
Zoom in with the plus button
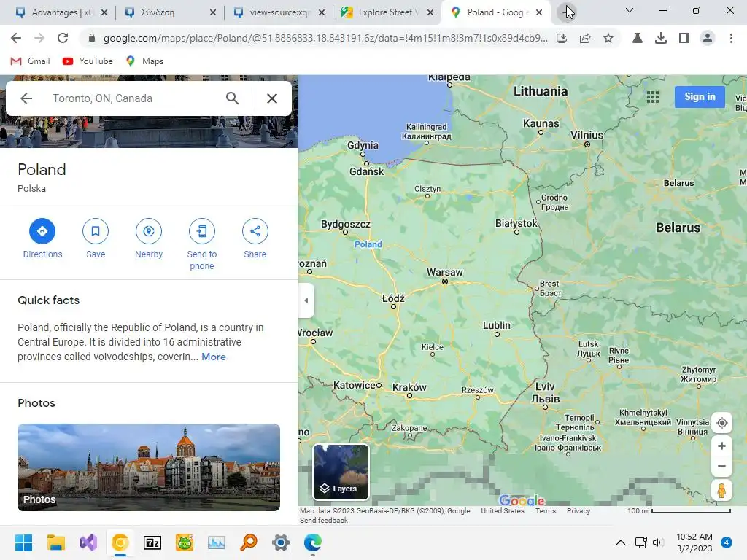point(721,446)
